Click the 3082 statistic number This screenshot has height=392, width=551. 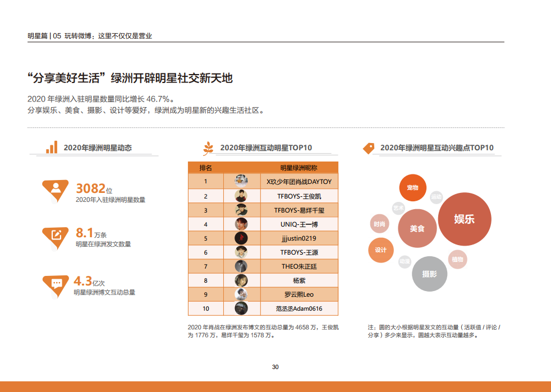[91, 188]
